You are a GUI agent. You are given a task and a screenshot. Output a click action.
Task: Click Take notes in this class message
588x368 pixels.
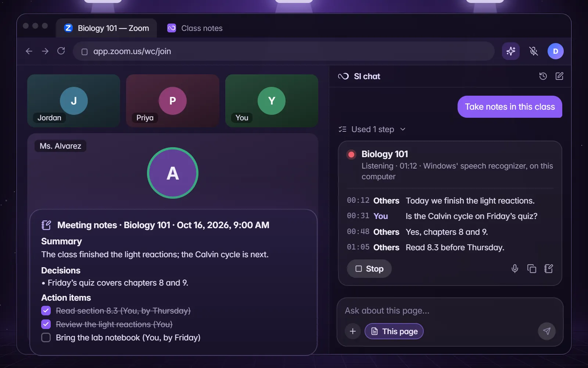tap(510, 107)
